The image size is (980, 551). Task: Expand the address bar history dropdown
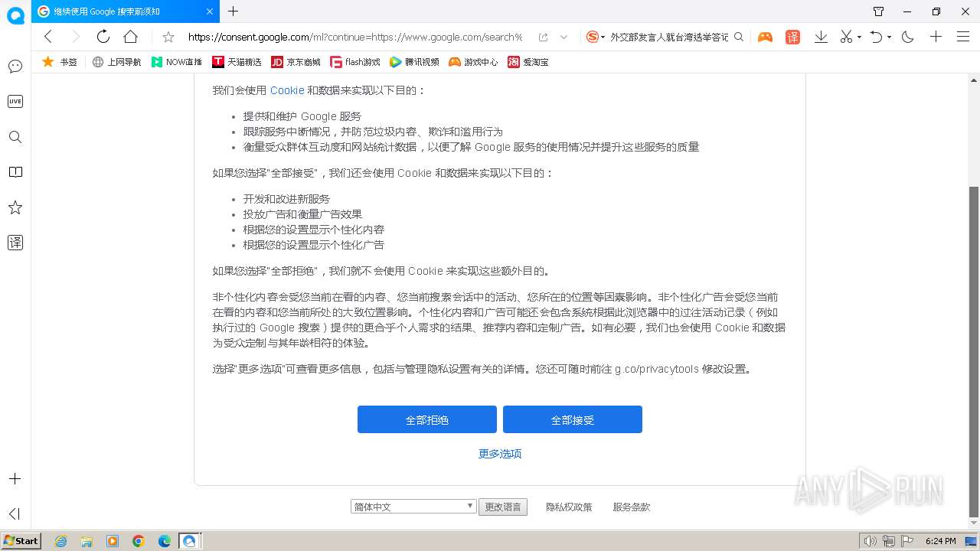coord(564,37)
